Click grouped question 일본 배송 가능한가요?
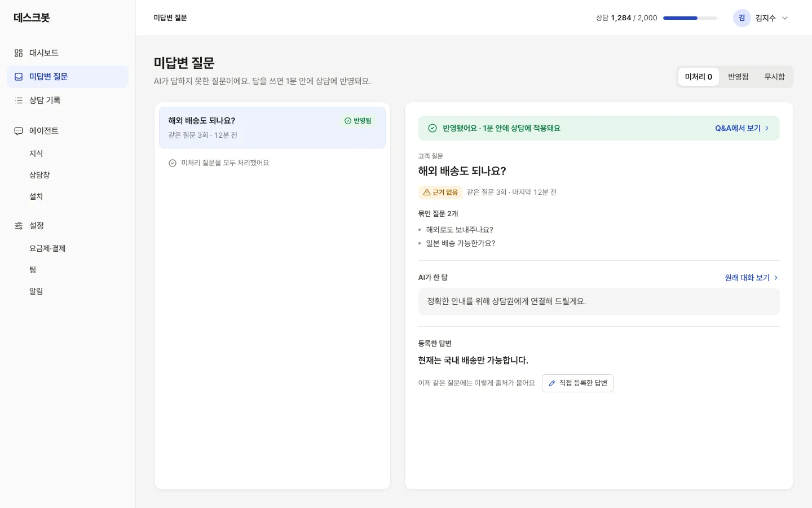This screenshot has width=812, height=508. pyautogui.click(x=461, y=243)
